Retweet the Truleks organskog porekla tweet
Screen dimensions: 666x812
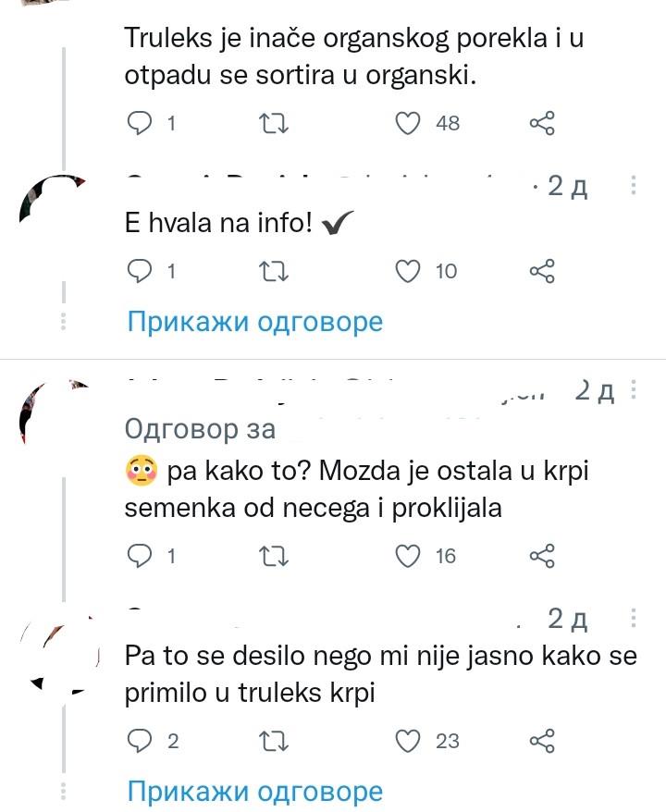pyautogui.click(x=274, y=123)
